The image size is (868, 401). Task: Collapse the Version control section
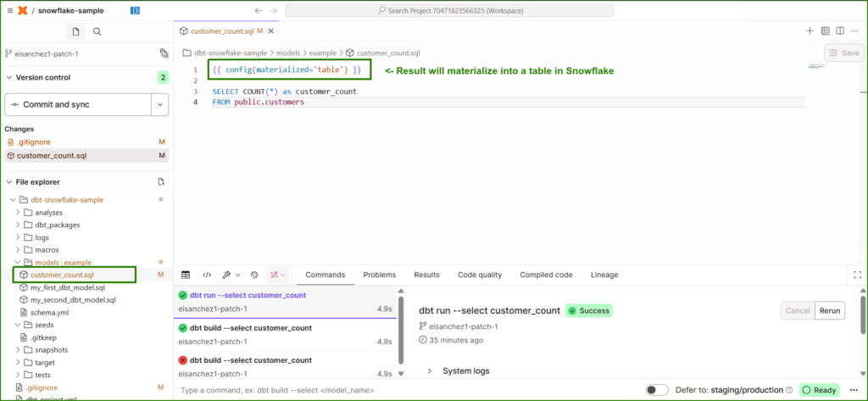point(8,77)
